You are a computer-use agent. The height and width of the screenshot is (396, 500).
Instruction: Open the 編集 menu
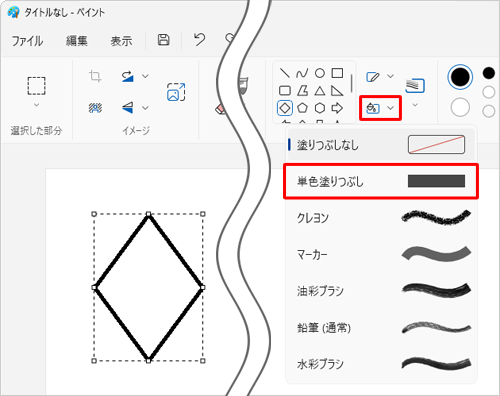tap(77, 41)
